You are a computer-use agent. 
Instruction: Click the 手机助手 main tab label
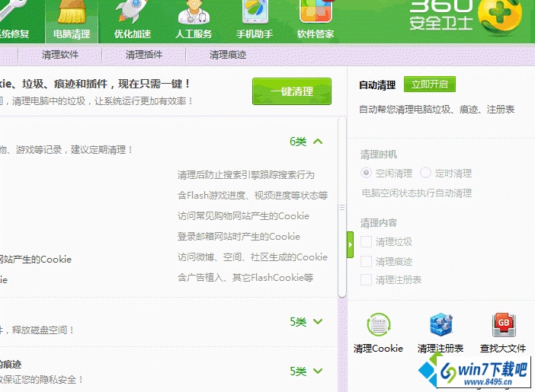pos(255,34)
